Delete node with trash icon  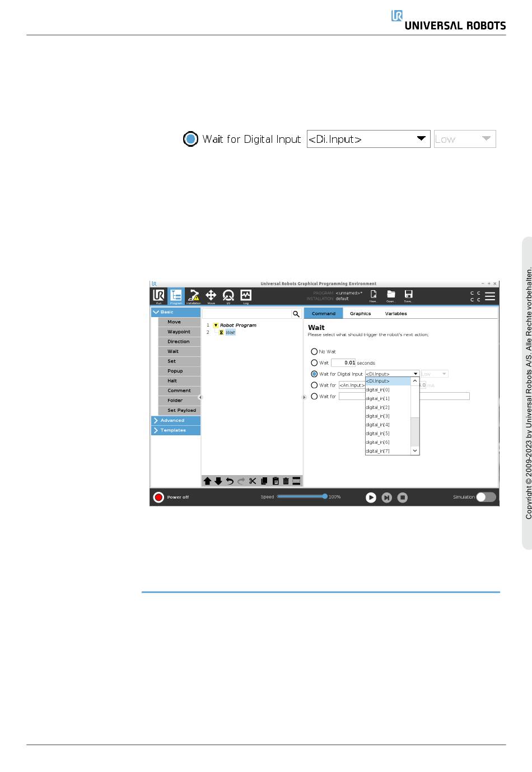coord(286,481)
